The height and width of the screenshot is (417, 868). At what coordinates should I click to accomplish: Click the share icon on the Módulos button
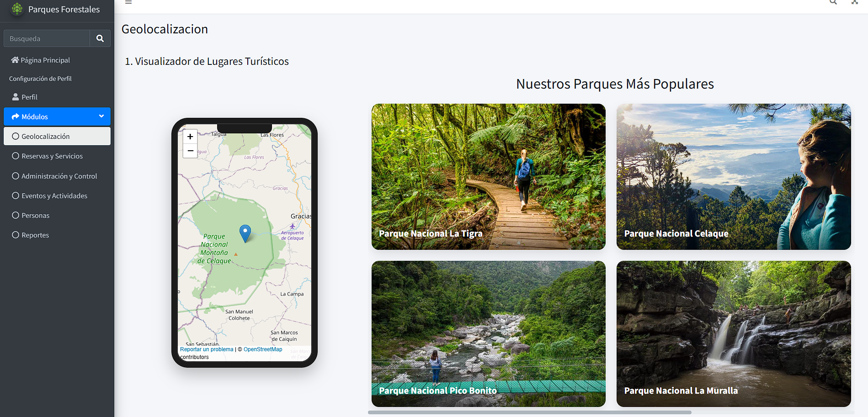point(16,116)
